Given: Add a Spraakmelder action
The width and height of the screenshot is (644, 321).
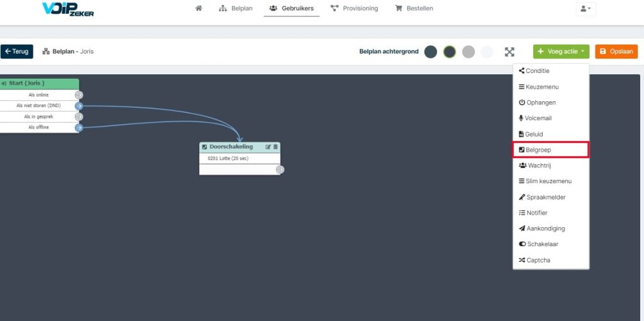Looking at the screenshot, I should [551, 197].
